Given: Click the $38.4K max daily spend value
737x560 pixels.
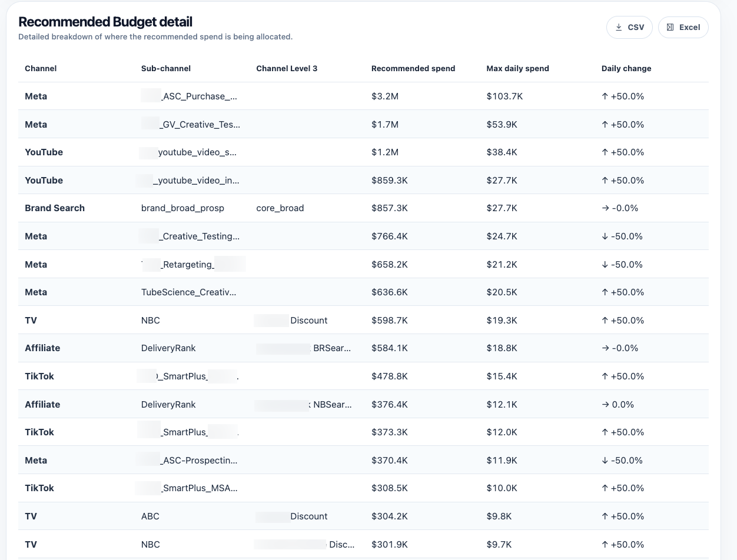Looking at the screenshot, I should 502,152.
